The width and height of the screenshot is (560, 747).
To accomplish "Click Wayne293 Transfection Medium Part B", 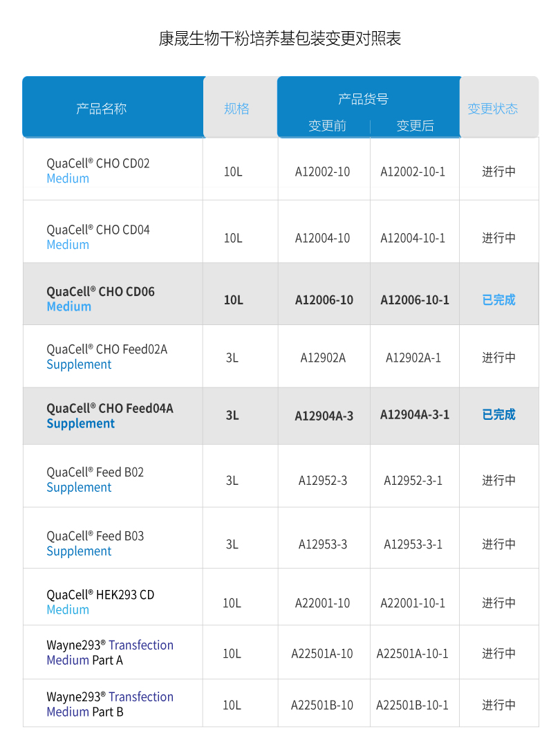I will (x=110, y=704).
